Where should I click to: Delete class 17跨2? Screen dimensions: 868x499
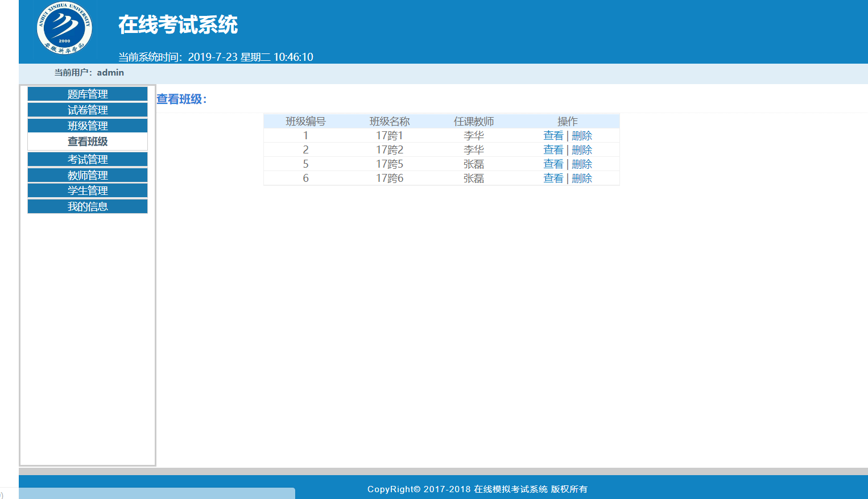pyautogui.click(x=582, y=150)
